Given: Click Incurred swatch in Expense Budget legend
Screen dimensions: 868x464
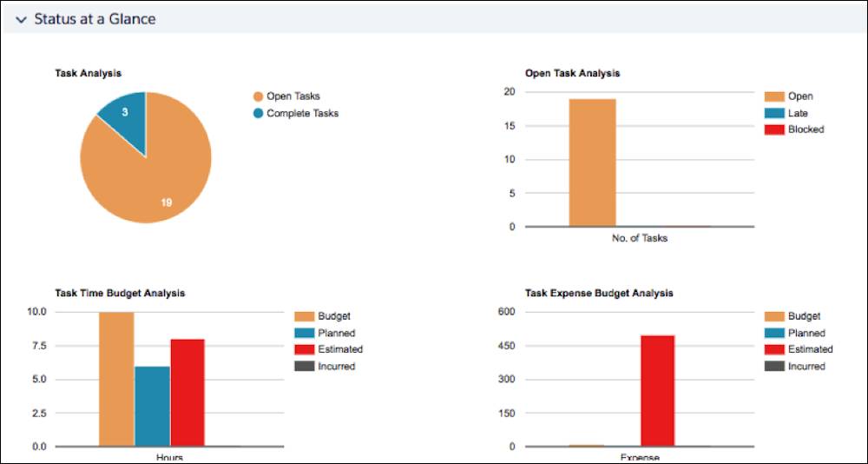Looking at the screenshot, I should click(774, 366).
